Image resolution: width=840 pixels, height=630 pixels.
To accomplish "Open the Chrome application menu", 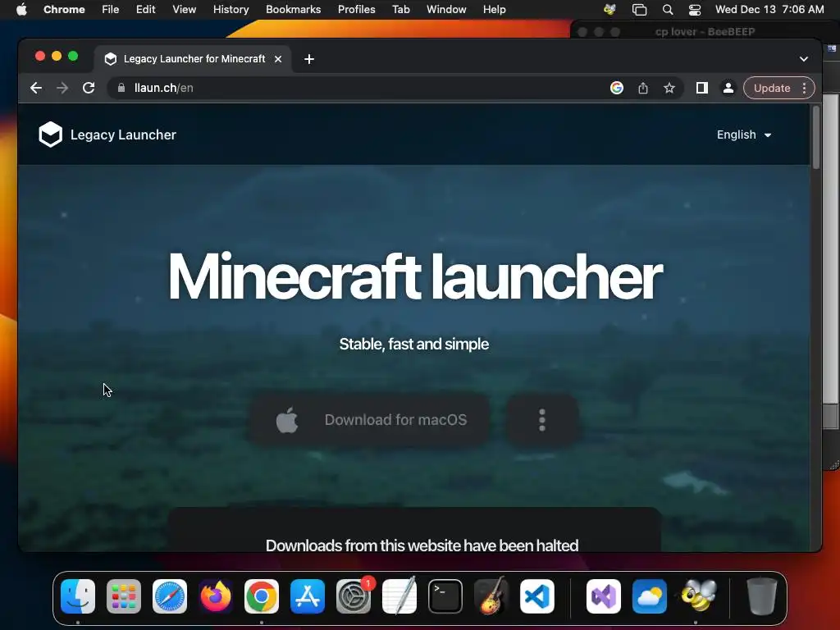I will (64, 10).
